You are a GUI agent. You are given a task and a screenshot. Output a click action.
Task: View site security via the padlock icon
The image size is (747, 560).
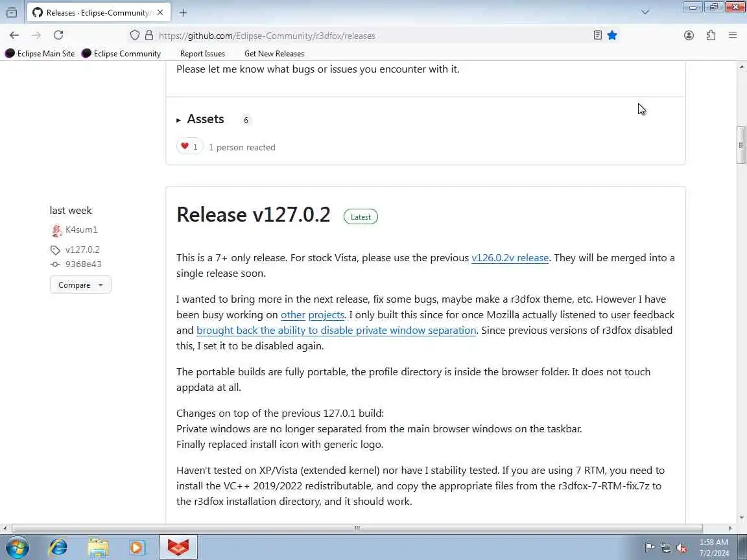149,35
